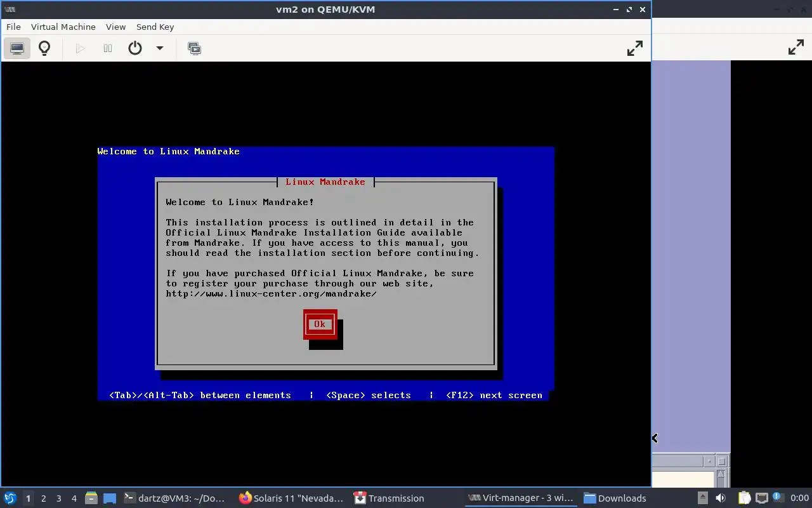812x508 pixels.
Task: Expand the shutdown options dropdown arrow
Action: (x=160, y=48)
